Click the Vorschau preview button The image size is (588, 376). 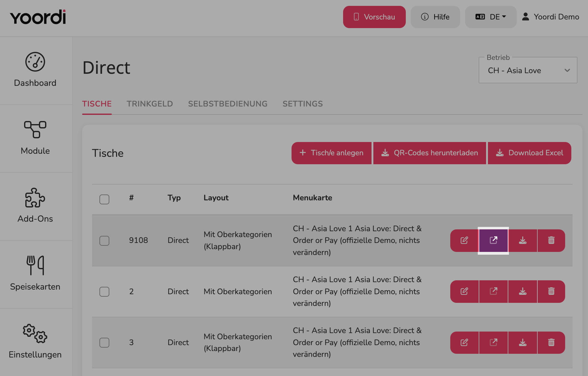[374, 17]
